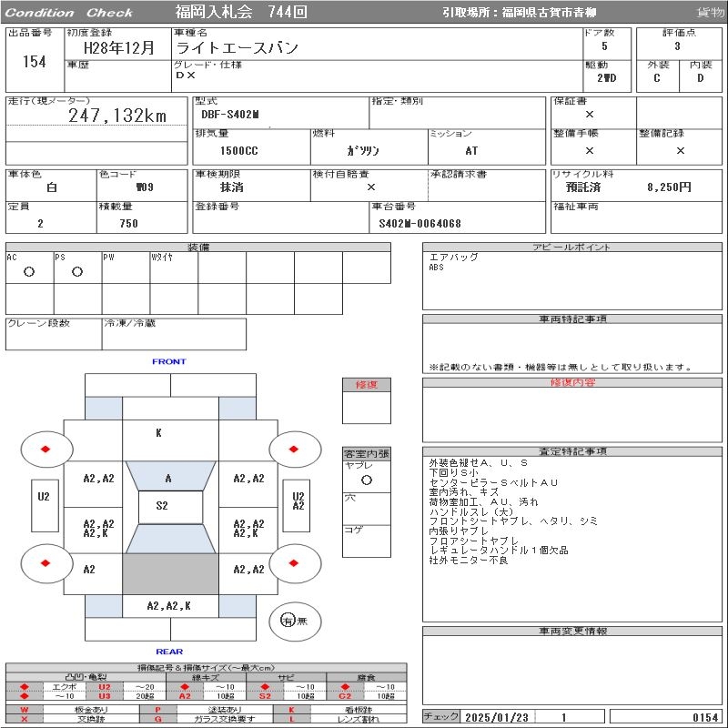Select the rear-left wheel icon
This screenshot has width=728, height=728.
pos(46,562)
